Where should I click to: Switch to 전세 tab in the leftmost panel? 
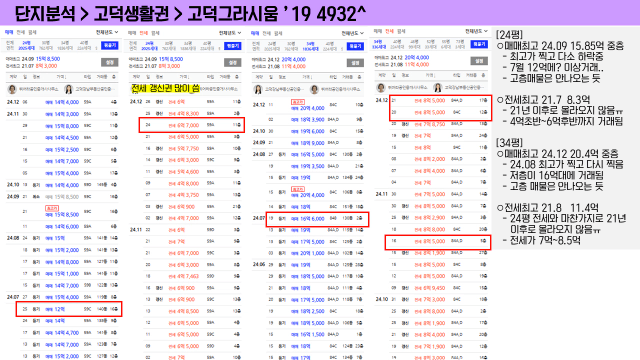point(21,32)
